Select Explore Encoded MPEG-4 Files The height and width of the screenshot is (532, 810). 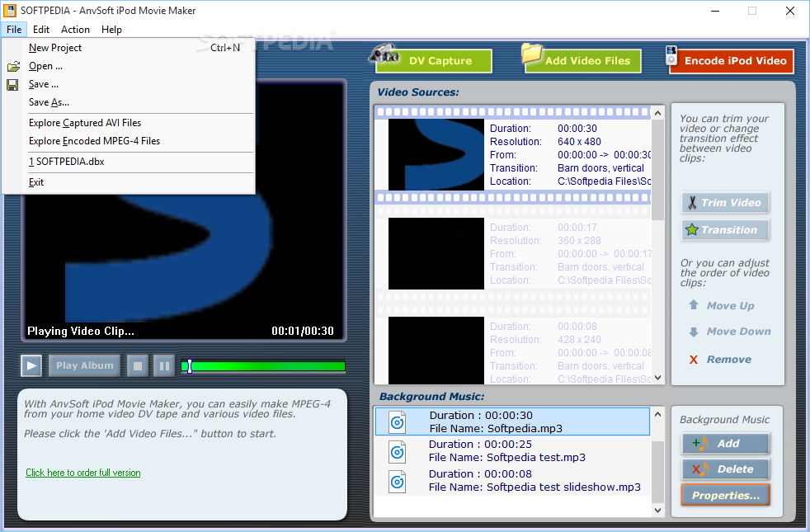click(x=129, y=141)
